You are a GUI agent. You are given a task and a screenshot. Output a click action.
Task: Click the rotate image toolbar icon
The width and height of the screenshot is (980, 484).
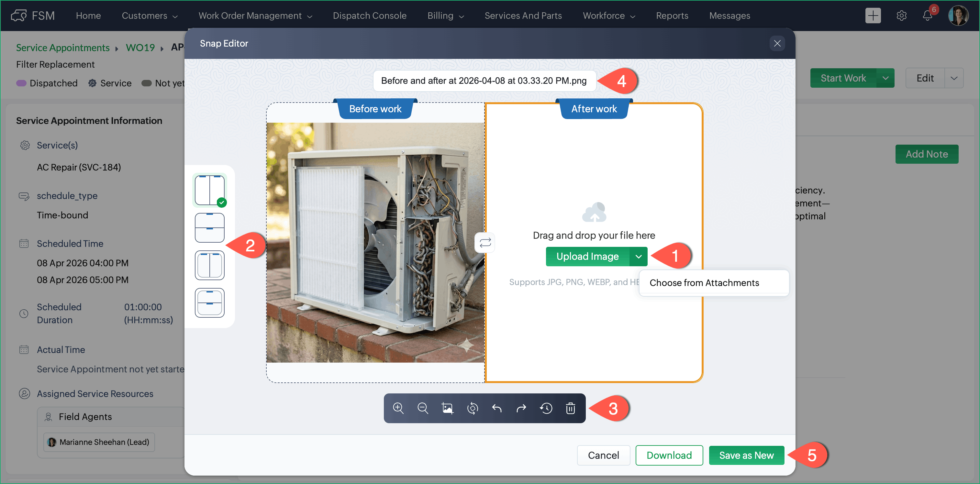tap(472, 408)
